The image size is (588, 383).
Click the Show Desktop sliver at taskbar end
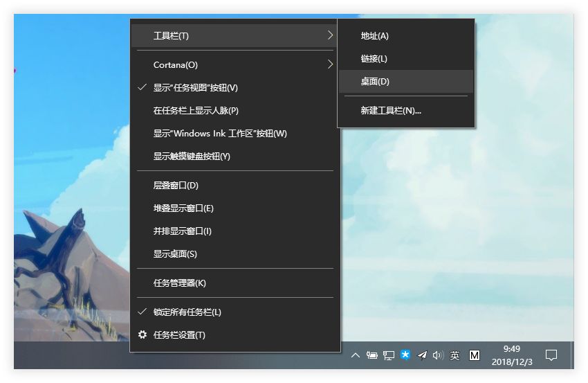572,355
